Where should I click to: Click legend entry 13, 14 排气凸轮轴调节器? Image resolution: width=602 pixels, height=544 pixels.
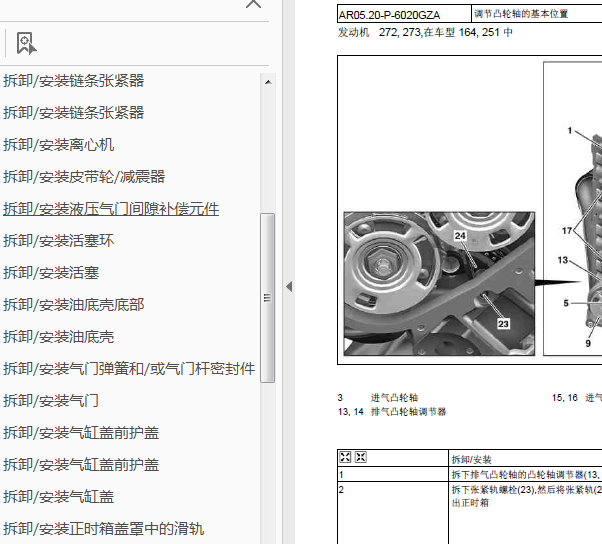392,412
